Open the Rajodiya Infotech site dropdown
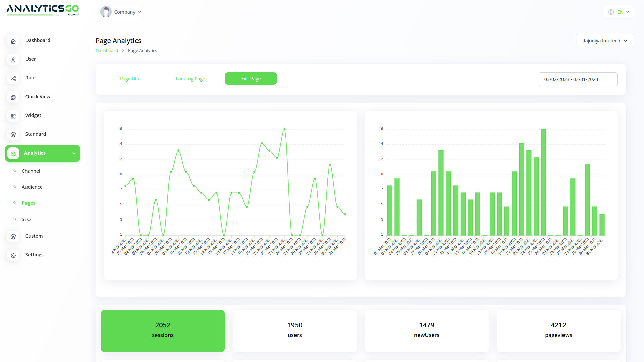Image resolution: width=644 pixels, height=362 pixels. coord(605,41)
